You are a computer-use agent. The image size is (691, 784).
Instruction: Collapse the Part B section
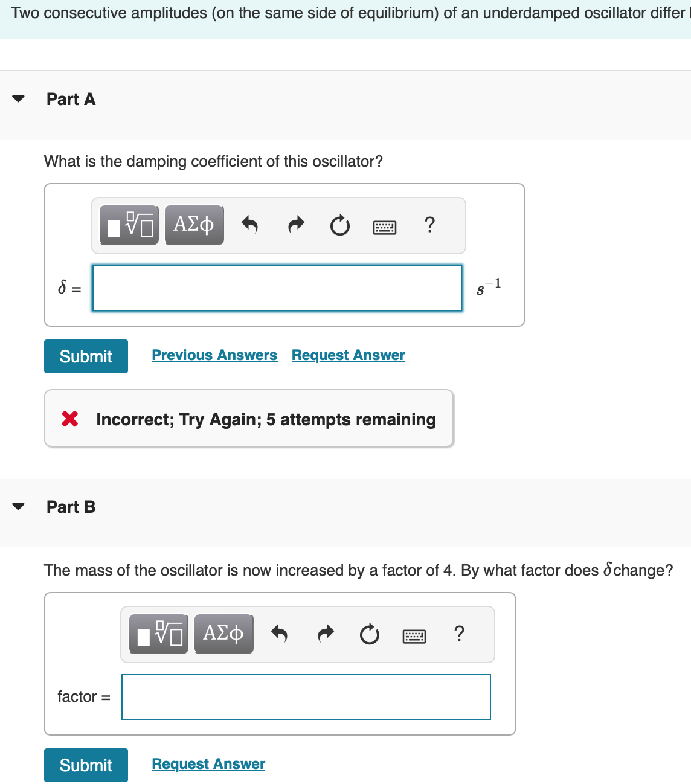pos(19,507)
